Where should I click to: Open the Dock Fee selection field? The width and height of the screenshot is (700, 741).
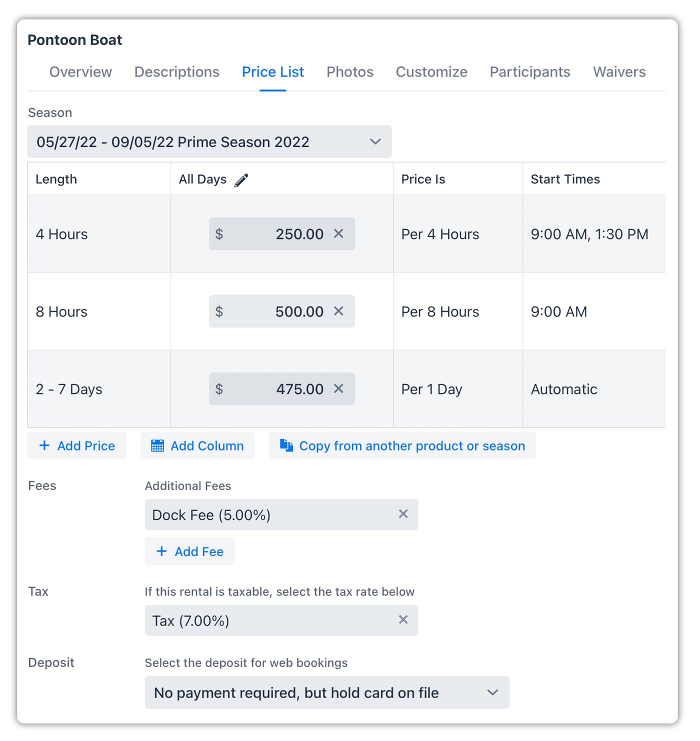pyautogui.click(x=281, y=514)
